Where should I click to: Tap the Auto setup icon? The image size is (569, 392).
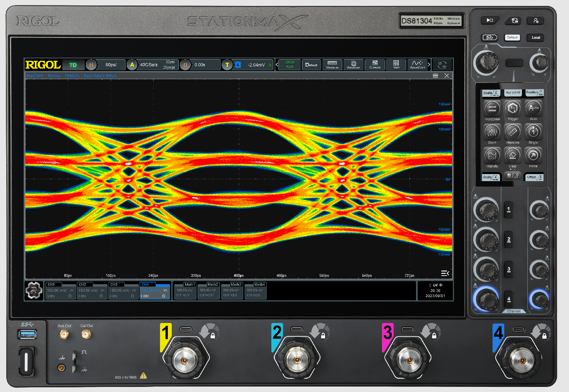coord(533,108)
